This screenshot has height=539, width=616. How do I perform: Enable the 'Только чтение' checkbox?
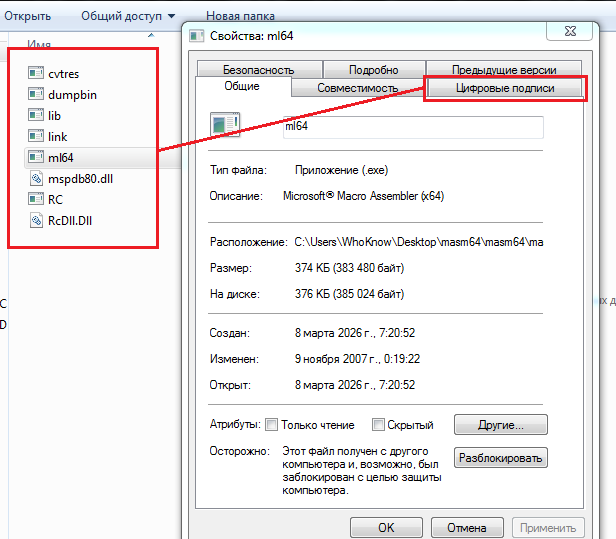click(272, 425)
